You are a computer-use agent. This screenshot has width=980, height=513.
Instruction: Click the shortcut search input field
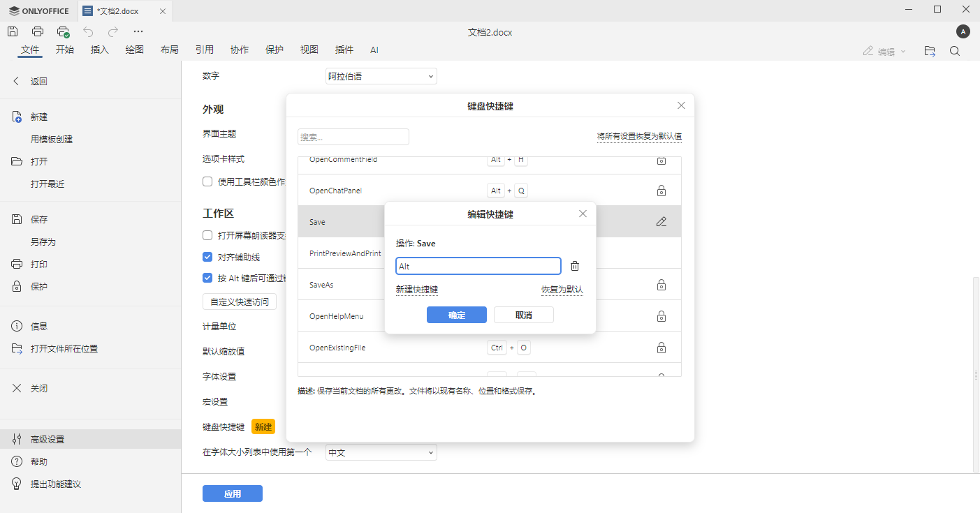pos(353,136)
